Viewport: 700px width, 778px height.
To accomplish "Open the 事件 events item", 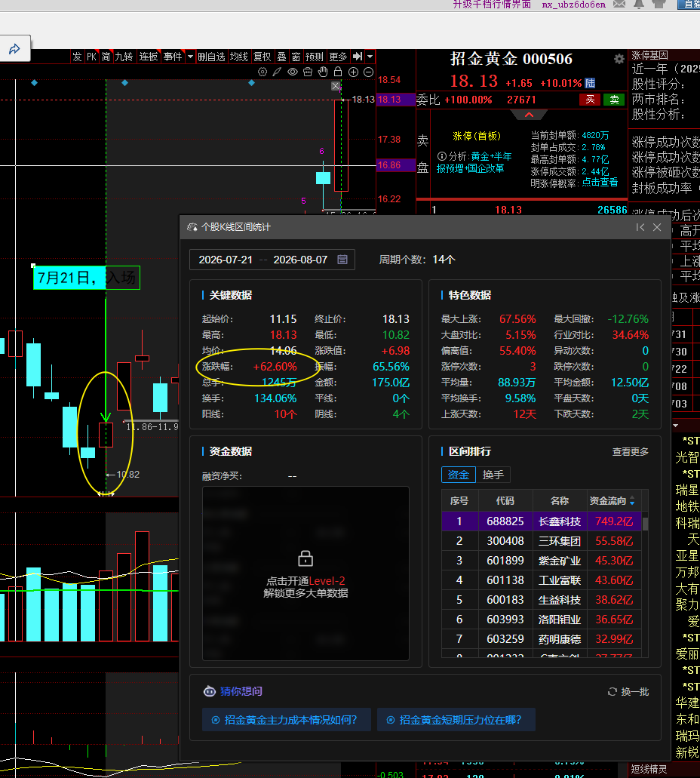I will click(173, 57).
